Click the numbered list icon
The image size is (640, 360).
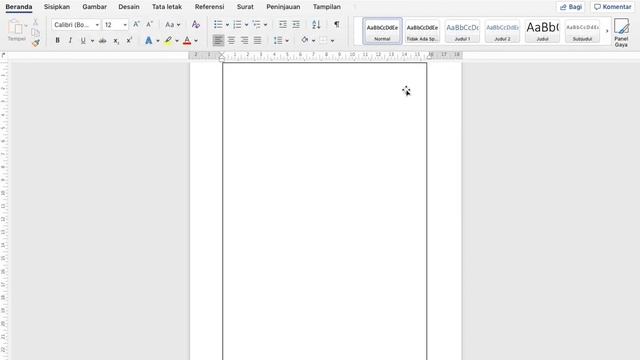tap(237, 24)
